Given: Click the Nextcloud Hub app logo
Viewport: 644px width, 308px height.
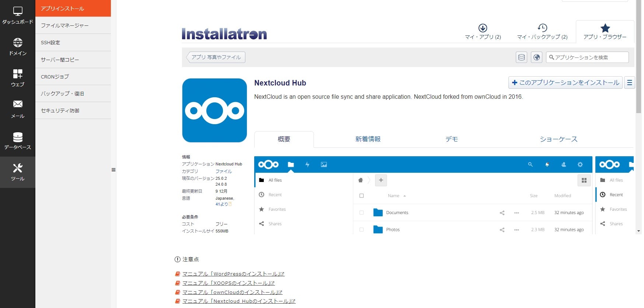Looking at the screenshot, I should pyautogui.click(x=214, y=110).
